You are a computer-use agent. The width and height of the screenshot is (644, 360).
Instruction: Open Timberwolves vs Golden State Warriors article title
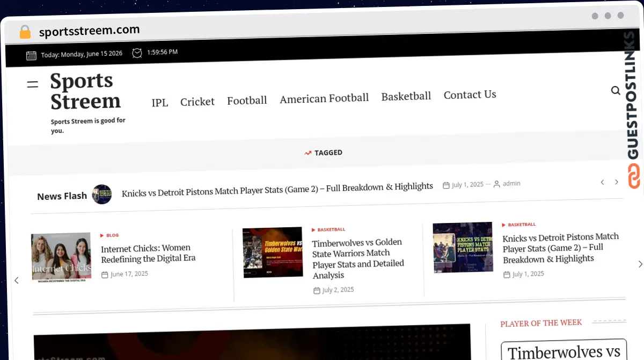click(358, 258)
